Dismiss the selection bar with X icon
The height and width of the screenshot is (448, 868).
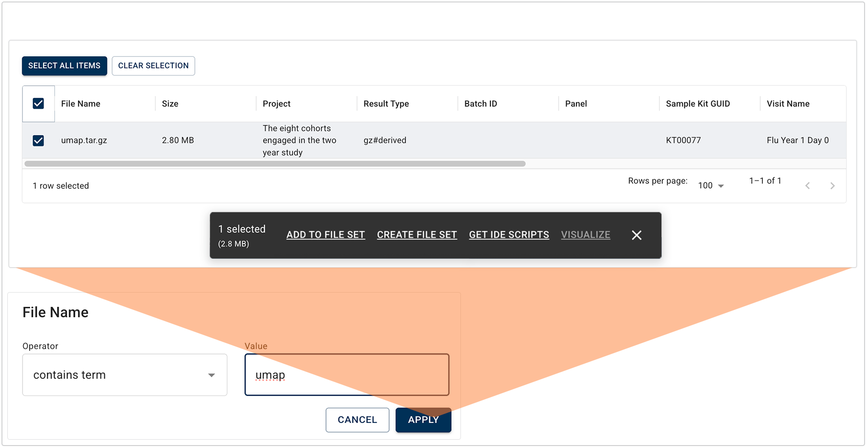(x=636, y=235)
